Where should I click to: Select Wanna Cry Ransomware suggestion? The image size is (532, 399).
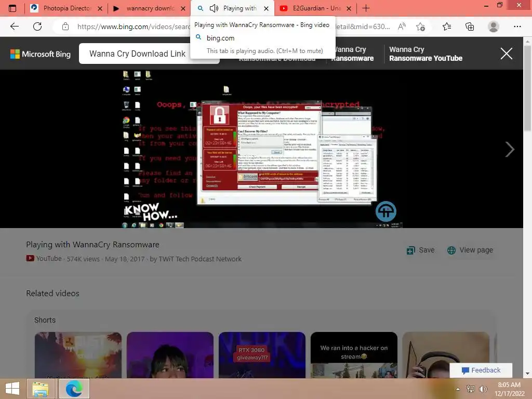[352, 54]
